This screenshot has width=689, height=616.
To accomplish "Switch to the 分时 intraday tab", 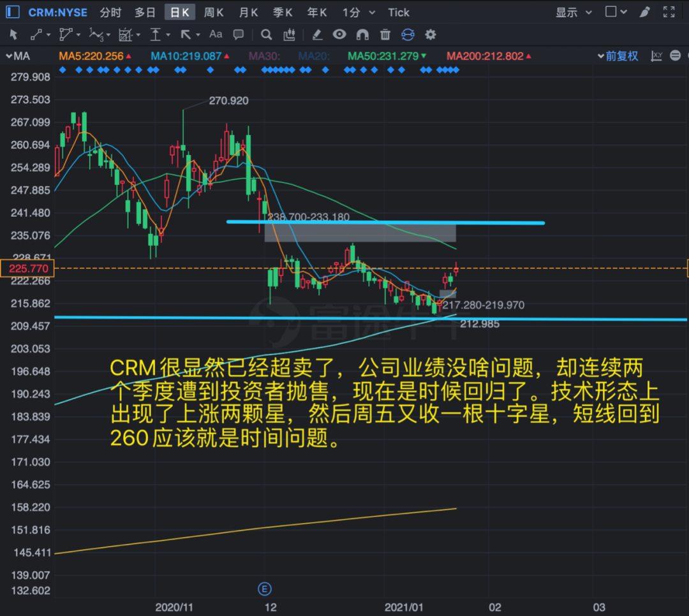I will click(x=110, y=12).
